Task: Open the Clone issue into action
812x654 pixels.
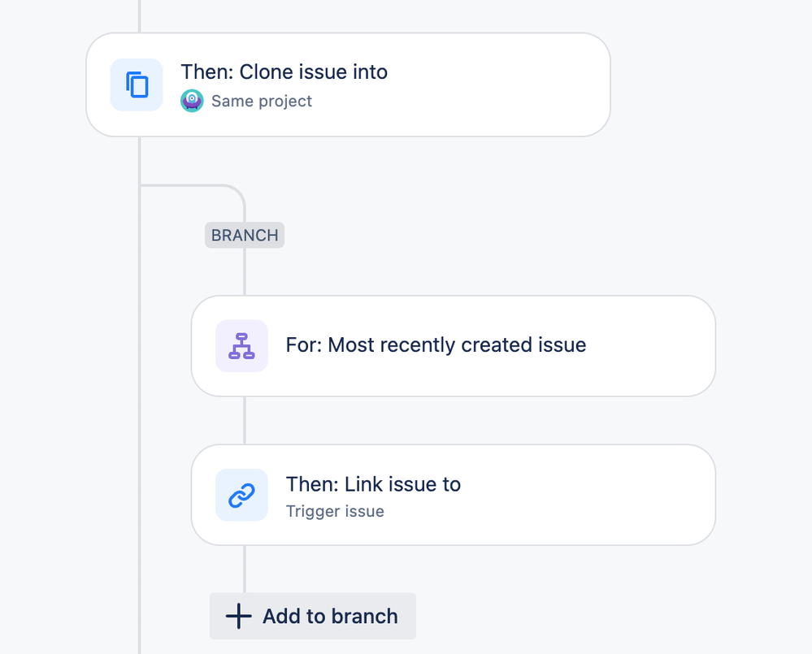Action: click(x=348, y=84)
